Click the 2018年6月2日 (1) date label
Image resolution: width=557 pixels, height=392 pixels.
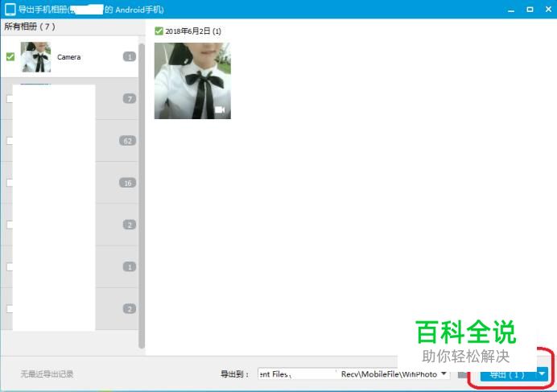pyautogui.click(x=193, y=31)
